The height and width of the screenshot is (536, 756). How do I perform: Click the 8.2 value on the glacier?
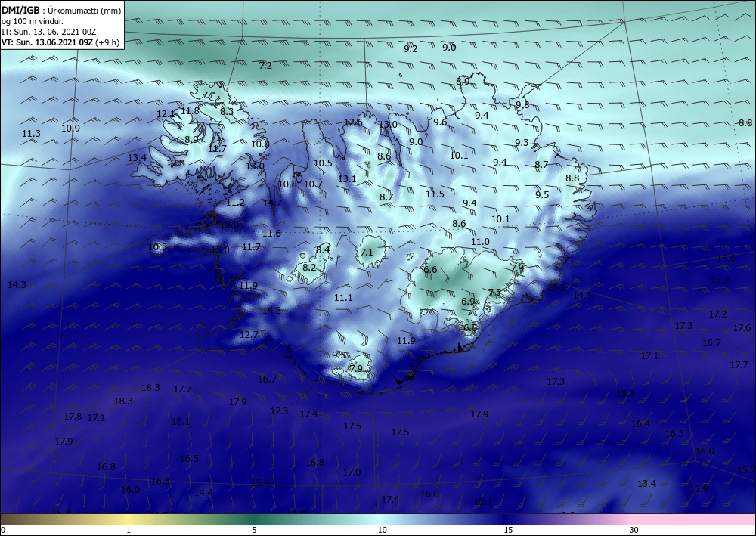(309, 267)
